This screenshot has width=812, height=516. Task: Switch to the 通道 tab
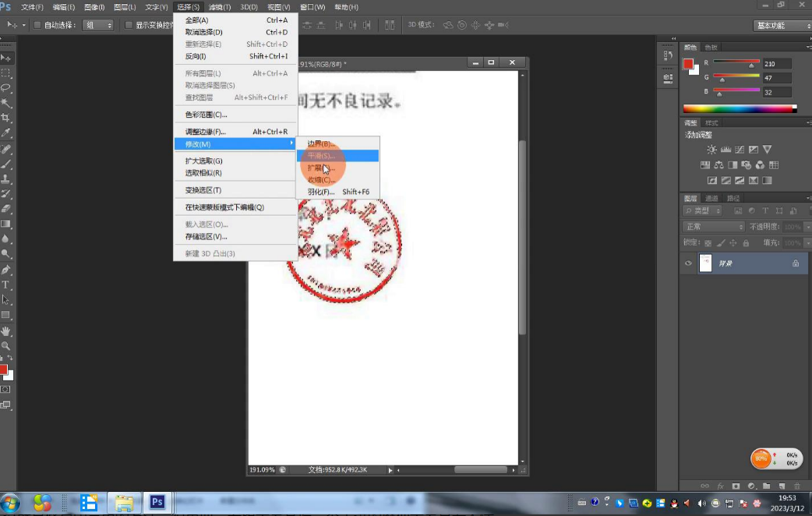tap(711, 198)
